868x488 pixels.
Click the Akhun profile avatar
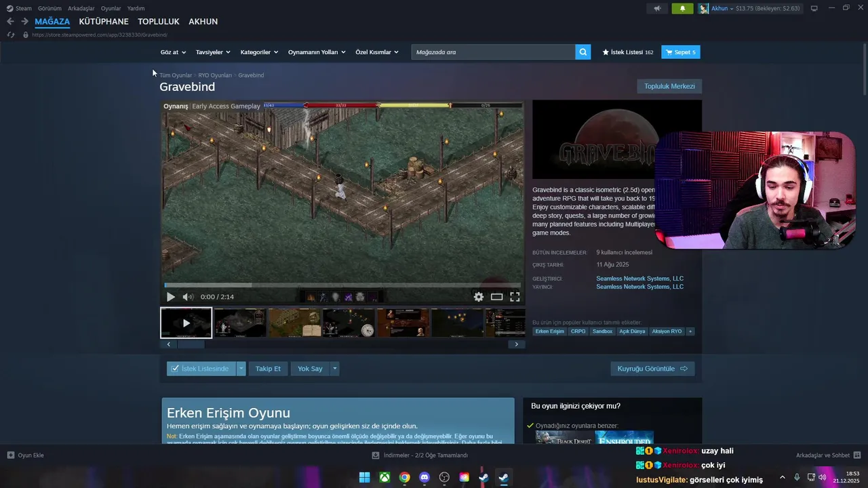704,8
